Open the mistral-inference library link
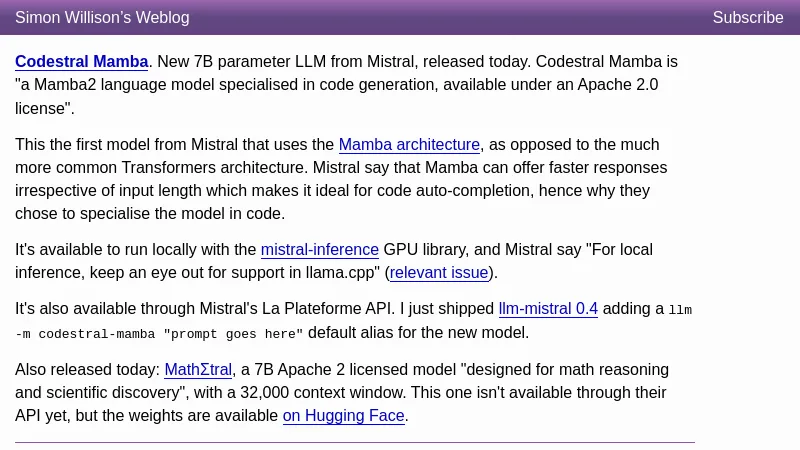Viewport: 800px width, 450px height. coord(320,250)
